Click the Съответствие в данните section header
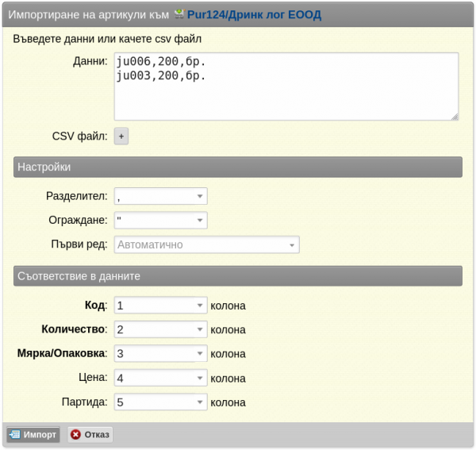Viewport: 476px width, 450px height. click(237, 276)
